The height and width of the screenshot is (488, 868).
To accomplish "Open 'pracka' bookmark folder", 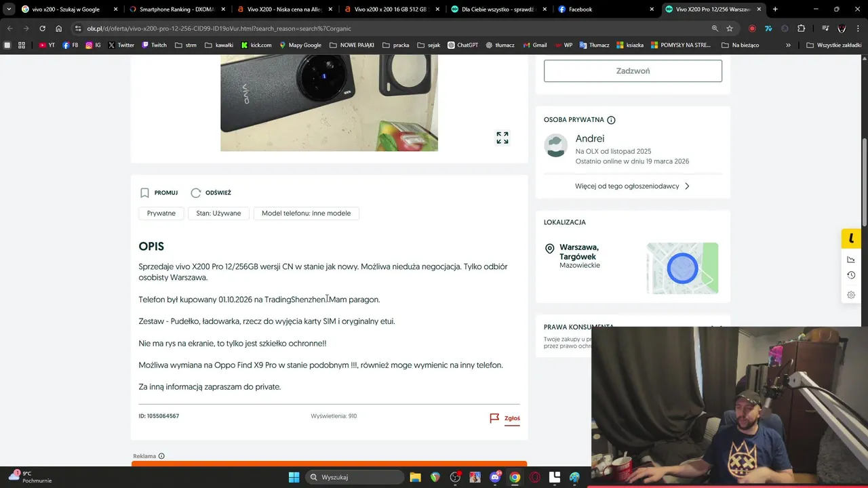I will [x=396, y=45].
